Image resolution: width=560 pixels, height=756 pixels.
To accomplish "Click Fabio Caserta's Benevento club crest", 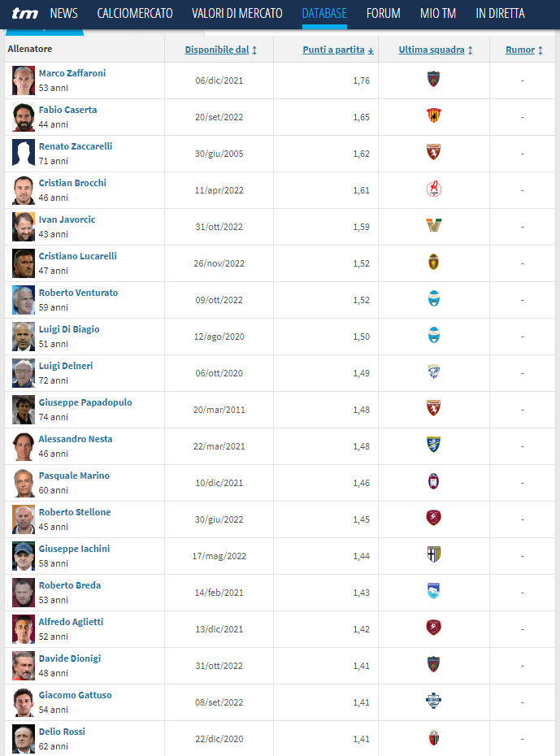I will pyautogui.click(x=434, y=115).
